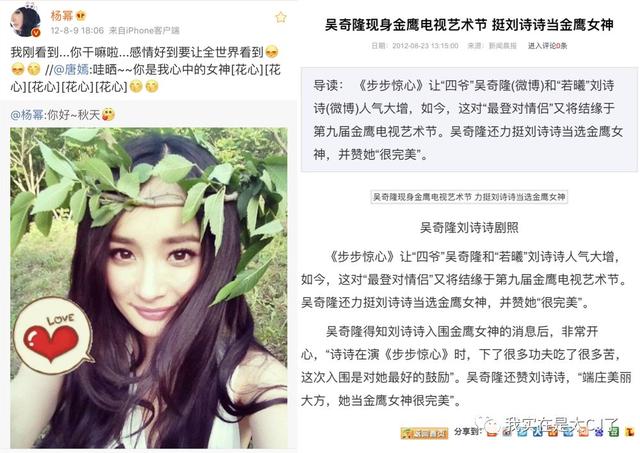Open the captioned article image placeholder
Viewport: 640px width, 453px height.
point(469,197)
